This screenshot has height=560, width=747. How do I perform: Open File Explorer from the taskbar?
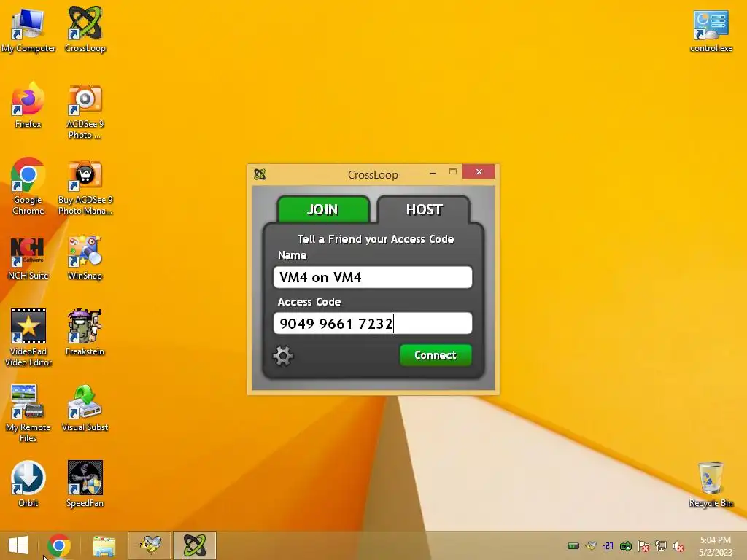point(104,545)
